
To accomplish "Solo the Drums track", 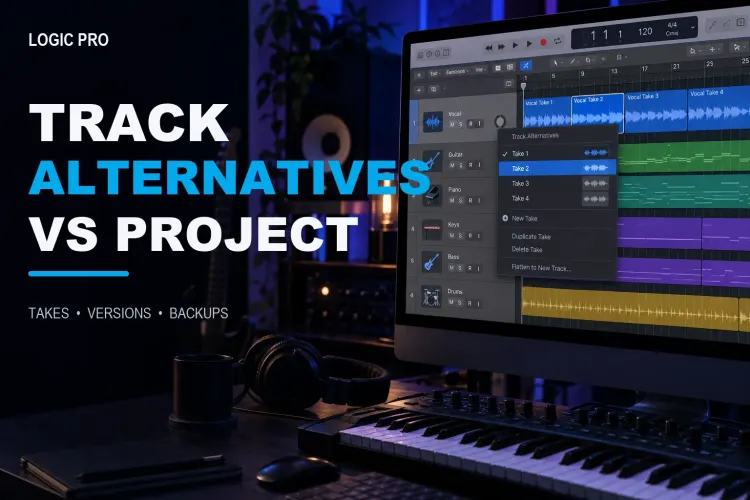I will [460, 302].
